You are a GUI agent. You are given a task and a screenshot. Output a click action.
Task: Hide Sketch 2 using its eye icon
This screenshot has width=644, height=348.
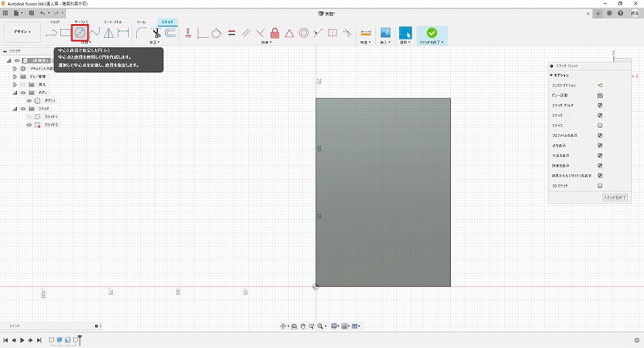29,125
